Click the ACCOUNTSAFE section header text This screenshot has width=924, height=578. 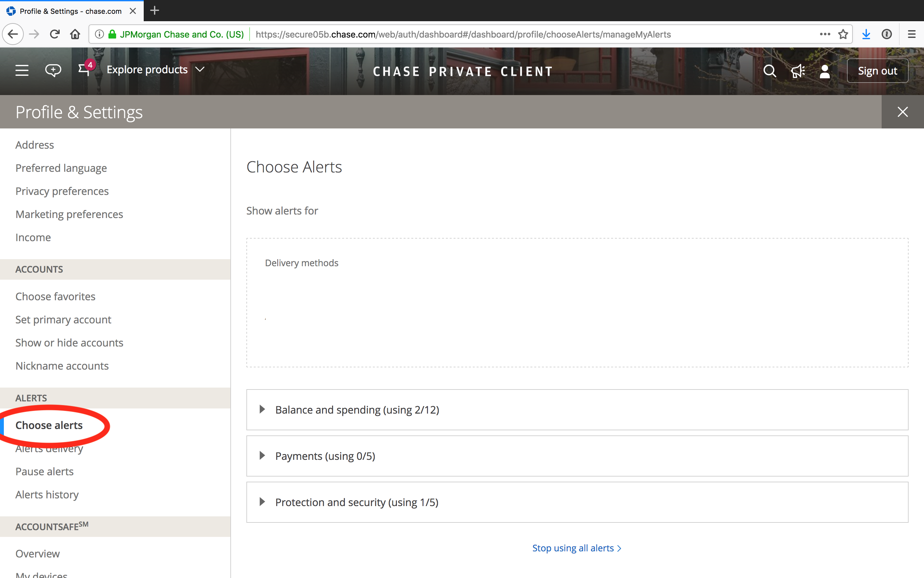(52, 526)
